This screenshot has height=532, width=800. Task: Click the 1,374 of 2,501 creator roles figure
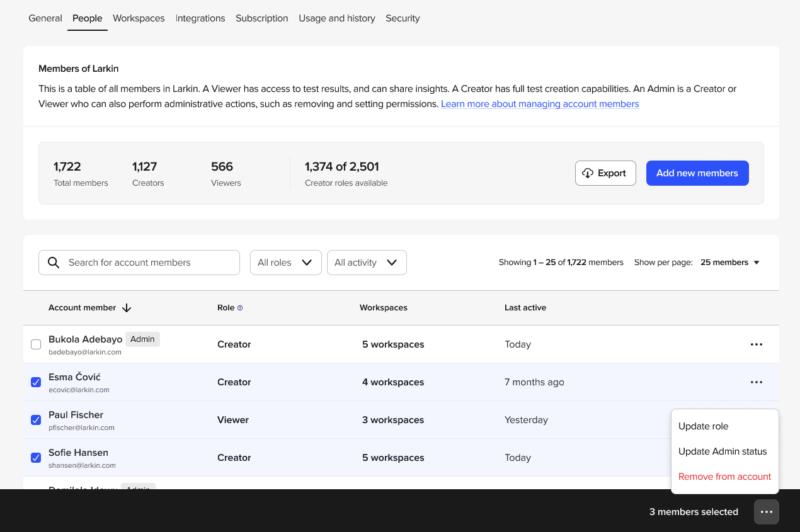[342, 167]
